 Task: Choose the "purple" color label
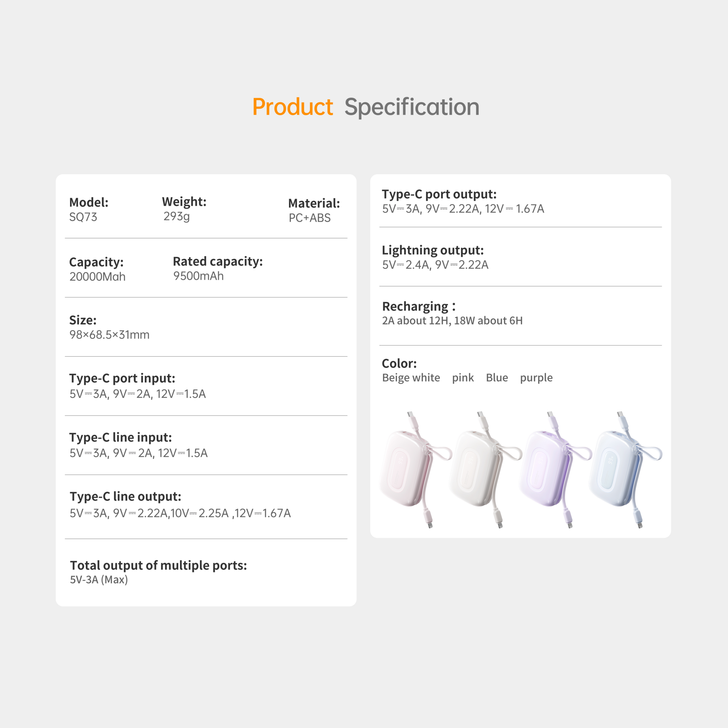point(536,378)
